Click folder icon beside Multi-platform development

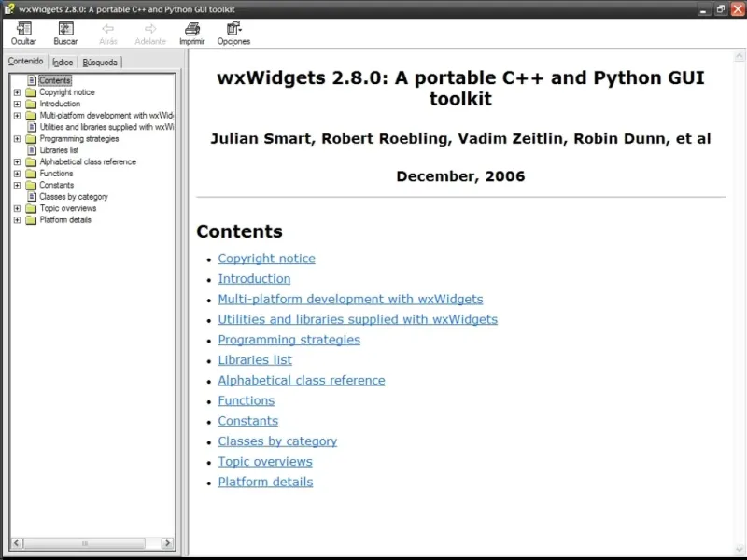click(31, 116)
